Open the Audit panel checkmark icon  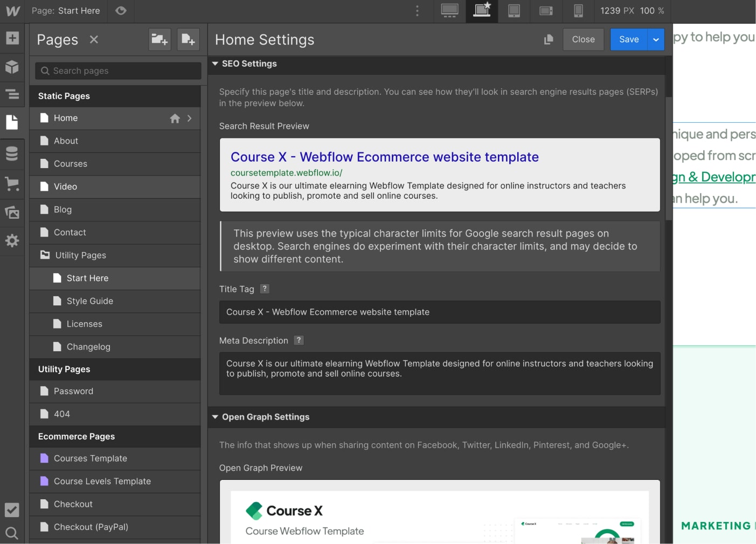[x=12, y=510]
